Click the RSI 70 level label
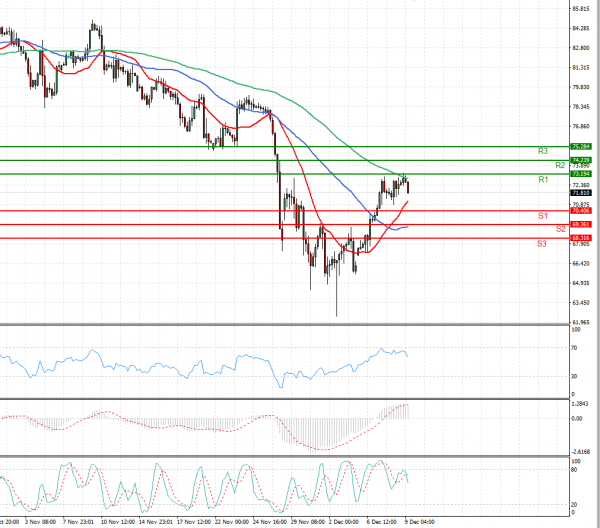This screenshot has height=528, width=600. click(x=574, y=348)
